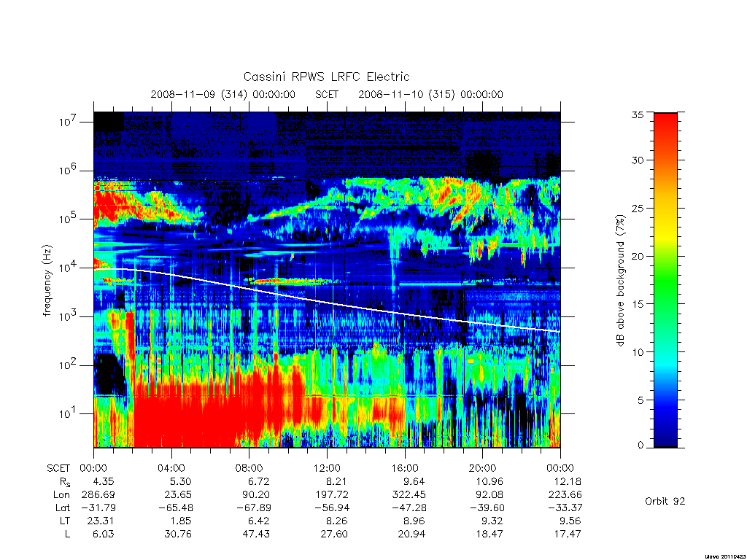
Task: Click the Lat value -33.37
Action: pos(565,508)
